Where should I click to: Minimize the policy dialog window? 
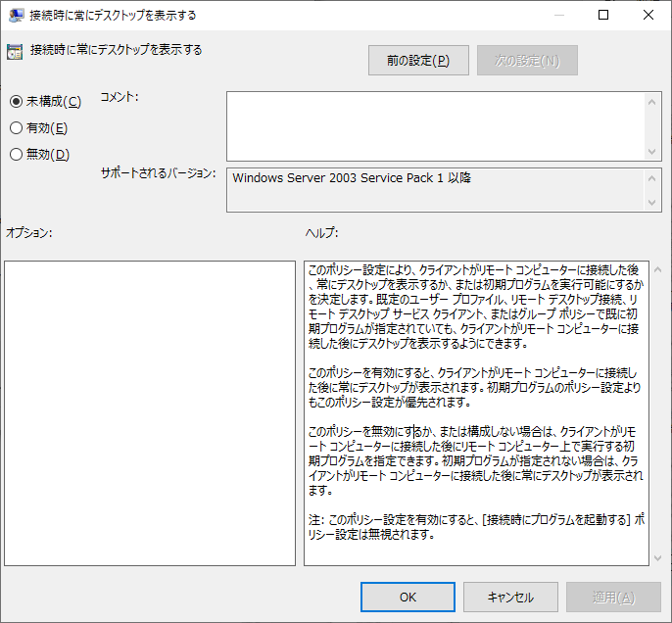coord(558,15)
